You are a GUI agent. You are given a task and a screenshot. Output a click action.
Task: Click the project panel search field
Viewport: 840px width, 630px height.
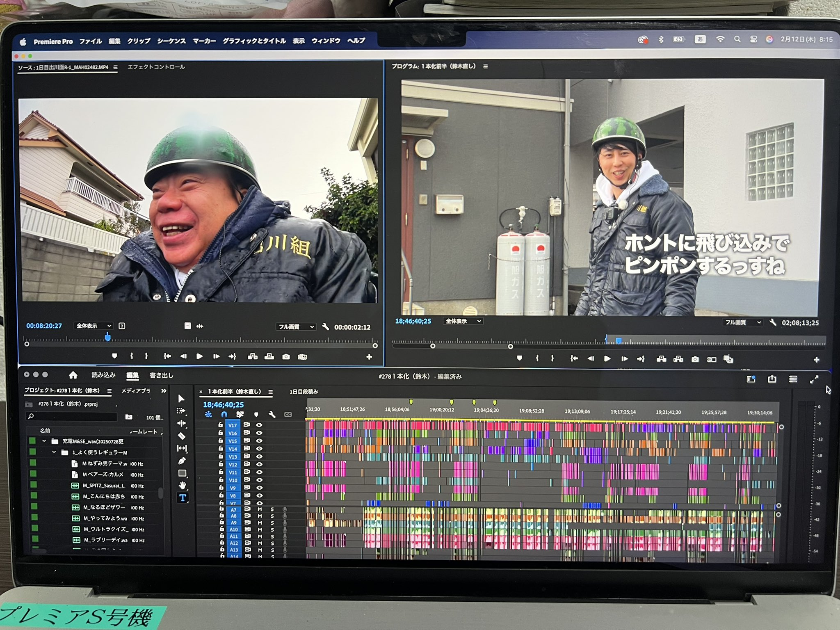(x=72, y=416)
